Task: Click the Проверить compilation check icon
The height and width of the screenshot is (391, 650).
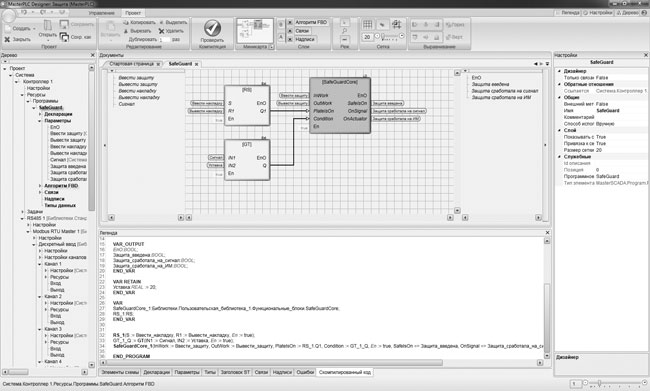Action: [x=212, y=28]
